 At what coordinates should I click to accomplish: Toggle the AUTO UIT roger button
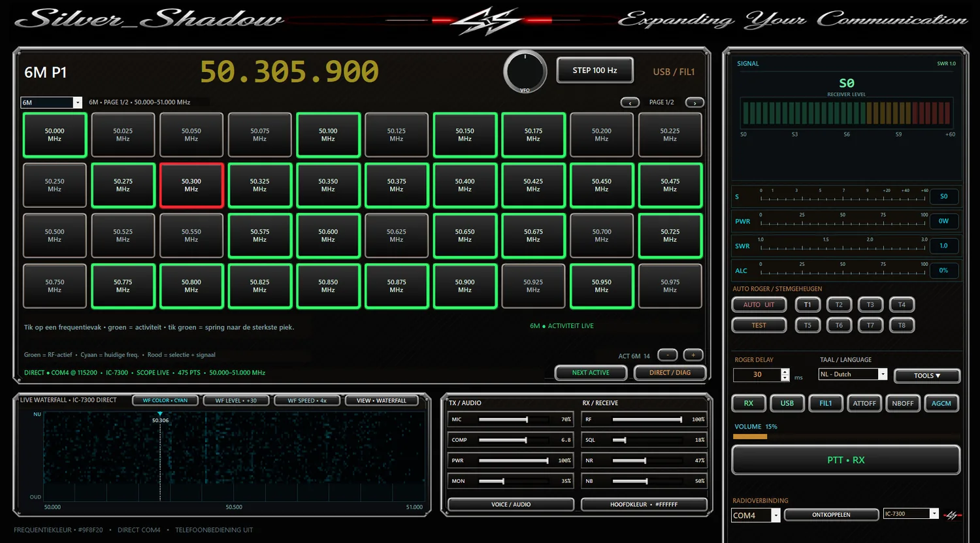(759, 304)
